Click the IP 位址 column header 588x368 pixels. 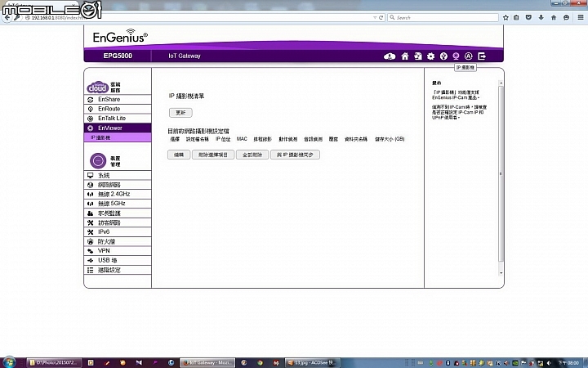223,139
